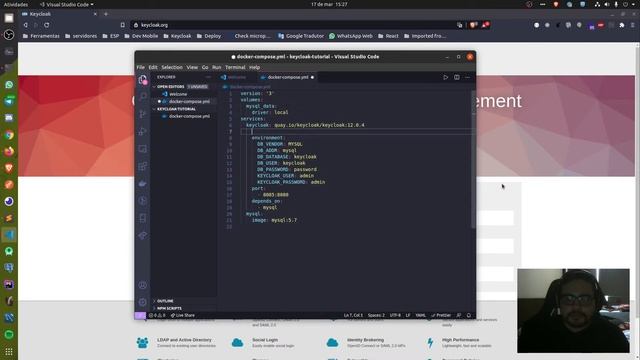Open WhatsApp from the Ubuntu dock
Screen dimensions: 640x360
(x=9, y=85)
